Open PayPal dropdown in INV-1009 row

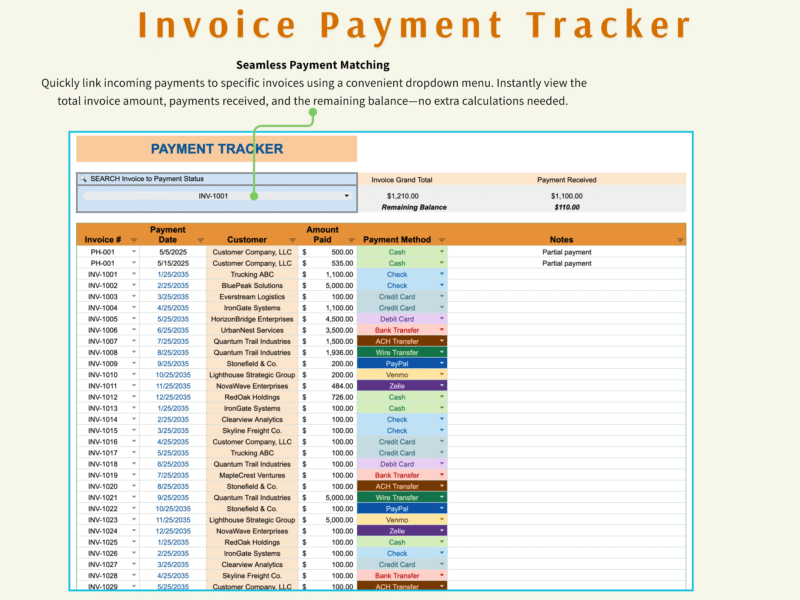click(x=442, y=363)
